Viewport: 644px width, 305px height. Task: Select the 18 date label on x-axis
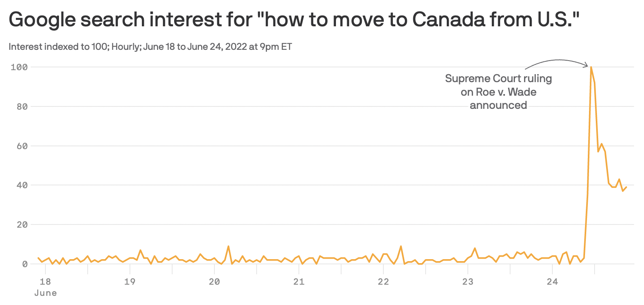(x=45, y=281)
